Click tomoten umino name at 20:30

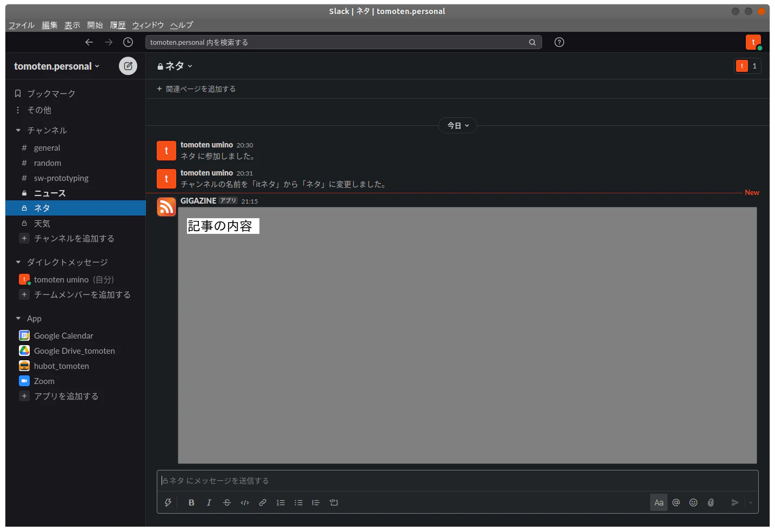click(206, 145)
